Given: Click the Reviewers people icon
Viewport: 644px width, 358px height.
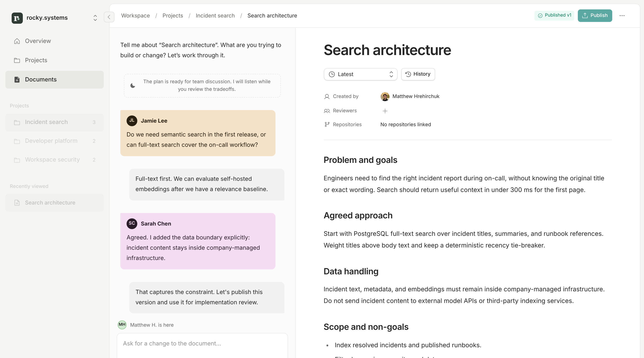Looking at the screenshot, I should click(x=327, y=111).
